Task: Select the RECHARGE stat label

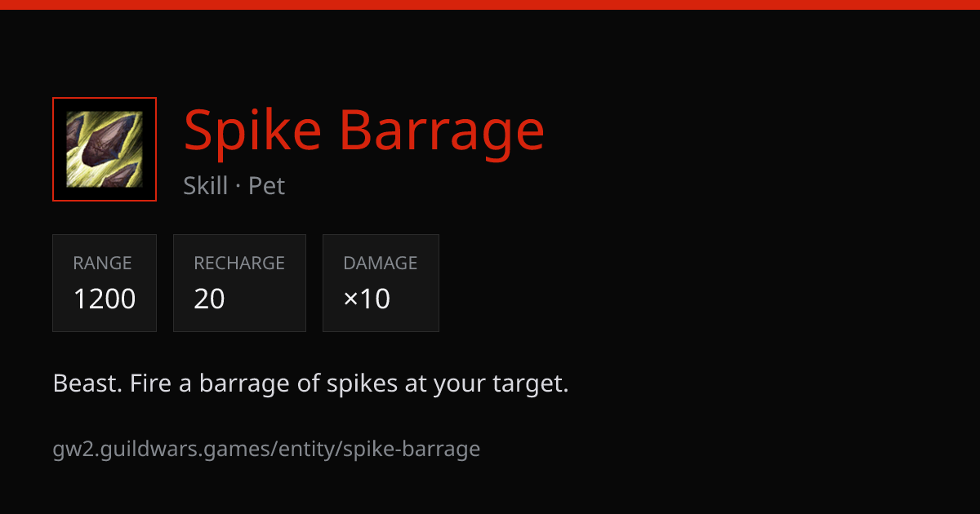Action: [x=239, y=264]
